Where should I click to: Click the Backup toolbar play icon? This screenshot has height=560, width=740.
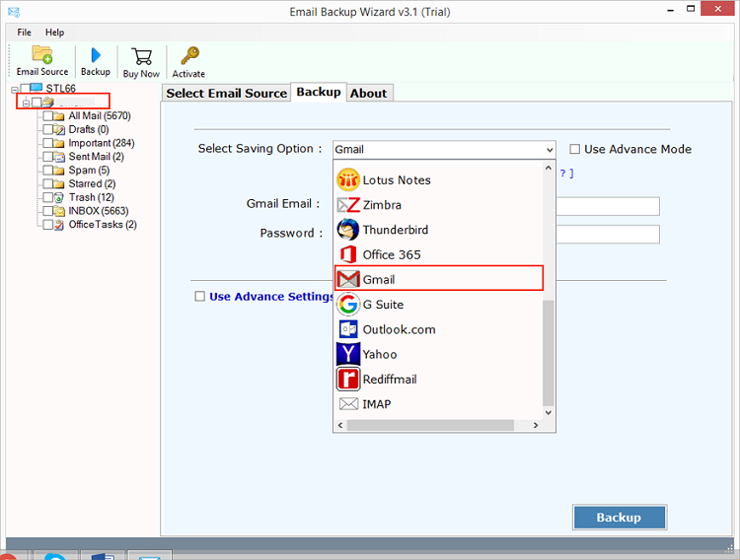coord(96,55)
